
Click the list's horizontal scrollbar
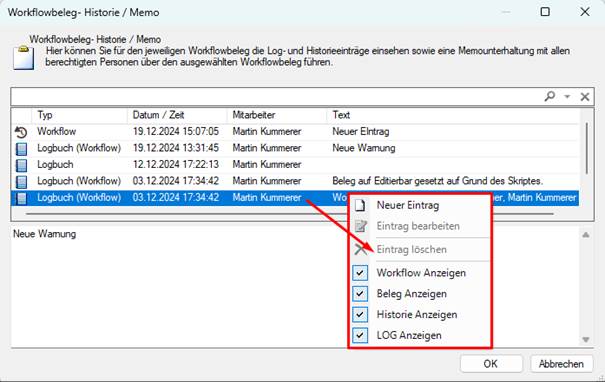click(289, 213)
